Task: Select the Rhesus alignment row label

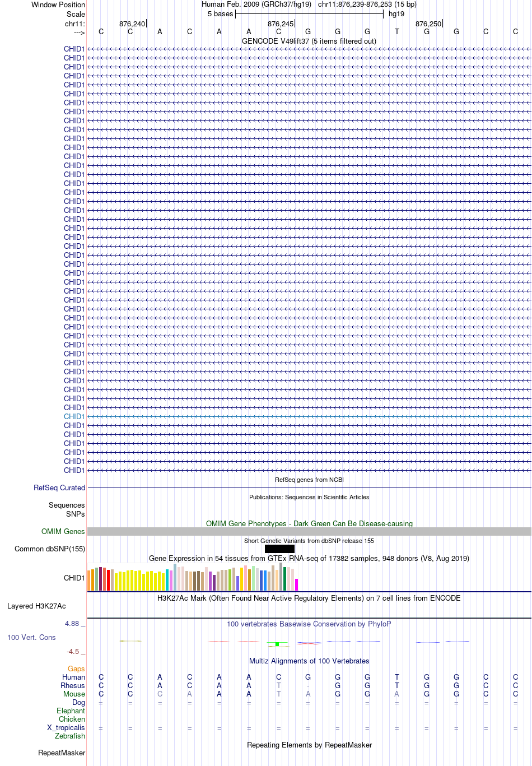Action: (73, 685)
